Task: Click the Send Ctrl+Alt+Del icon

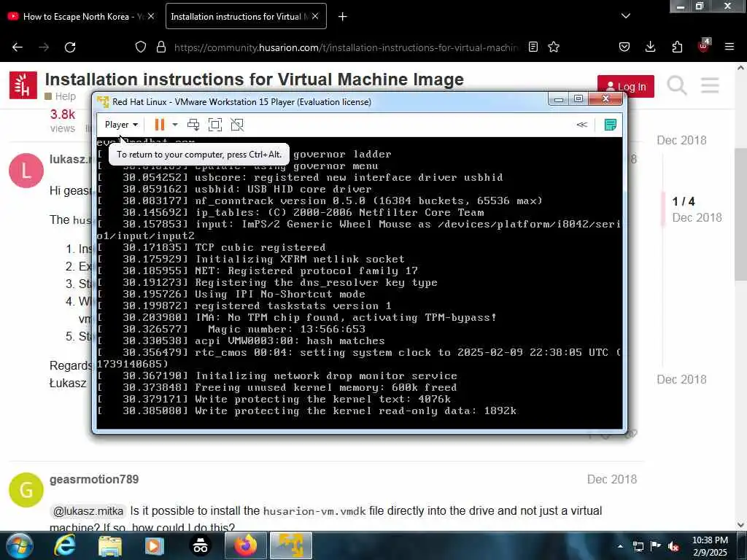Action: tap(193, 125)
